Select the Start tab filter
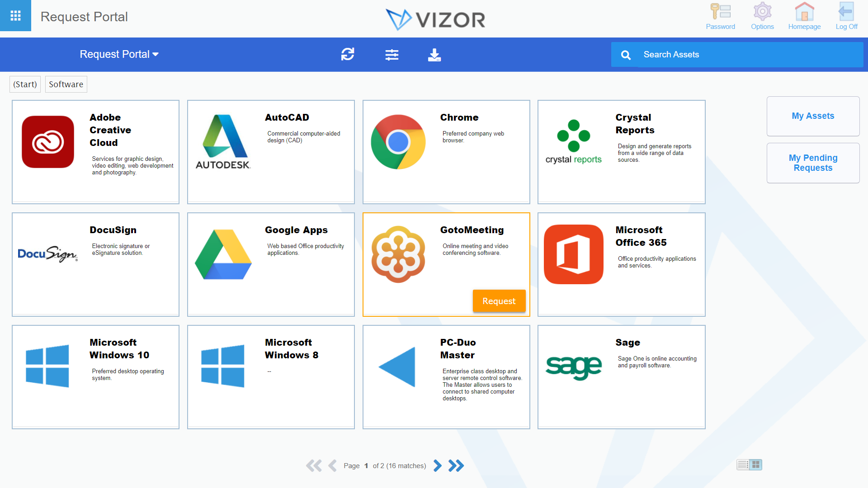Viewport: 868px width, 488px height. 24,84
